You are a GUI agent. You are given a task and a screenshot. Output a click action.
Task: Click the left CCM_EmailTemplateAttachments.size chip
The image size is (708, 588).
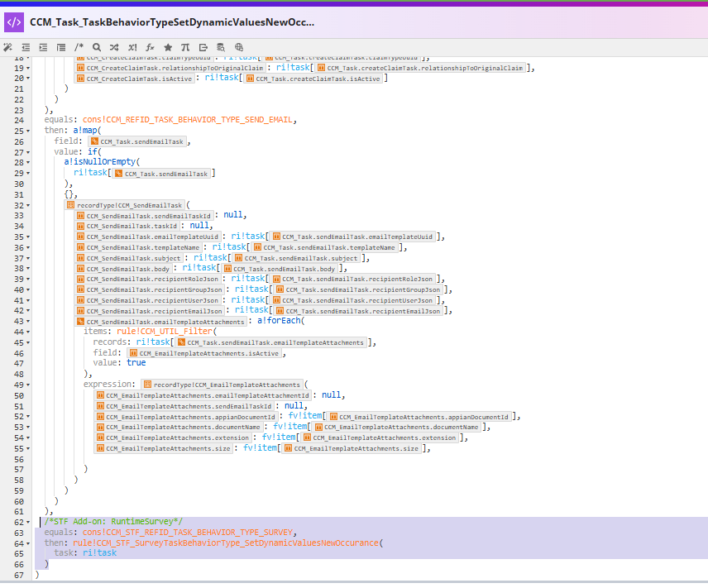coord(163,448)
